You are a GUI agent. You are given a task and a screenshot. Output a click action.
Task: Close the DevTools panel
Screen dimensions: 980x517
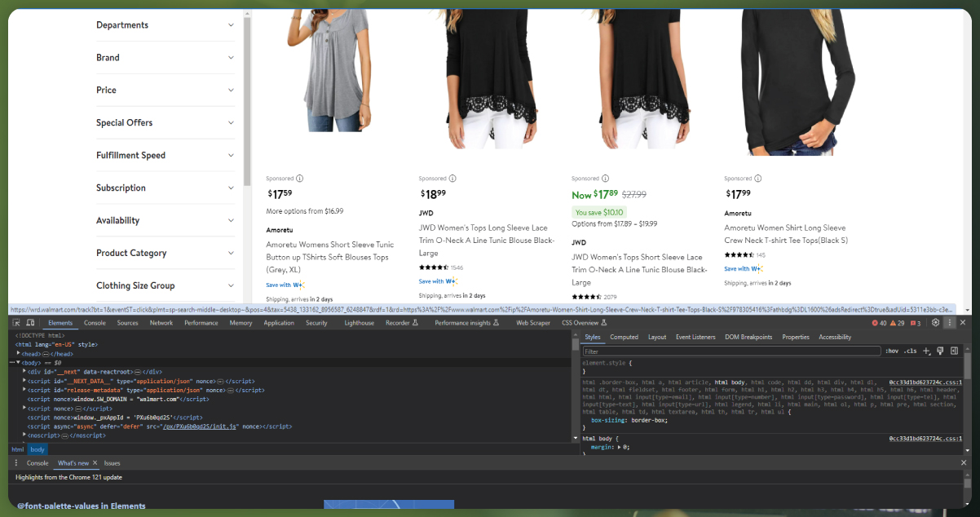point(963,323)
